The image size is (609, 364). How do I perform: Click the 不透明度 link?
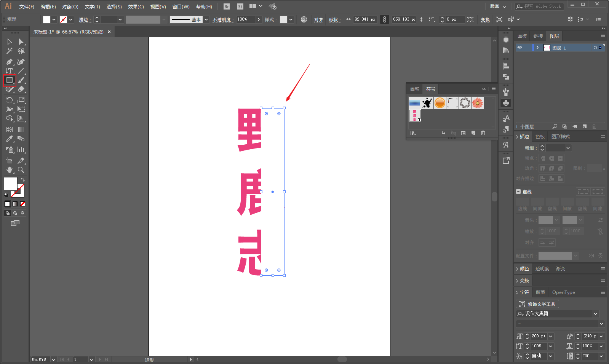tap(223, 19)
